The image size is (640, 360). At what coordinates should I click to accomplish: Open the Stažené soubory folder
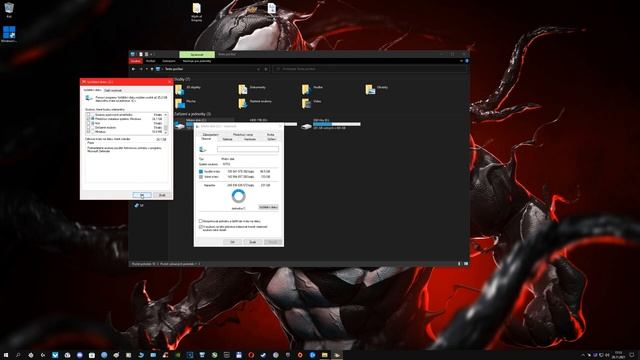[243, 103]
